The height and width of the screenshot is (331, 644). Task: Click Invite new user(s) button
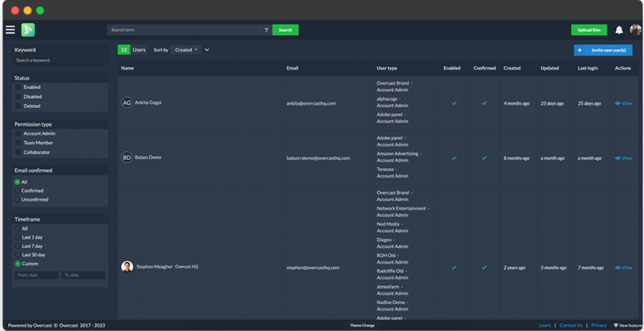(x=603, y=50)
